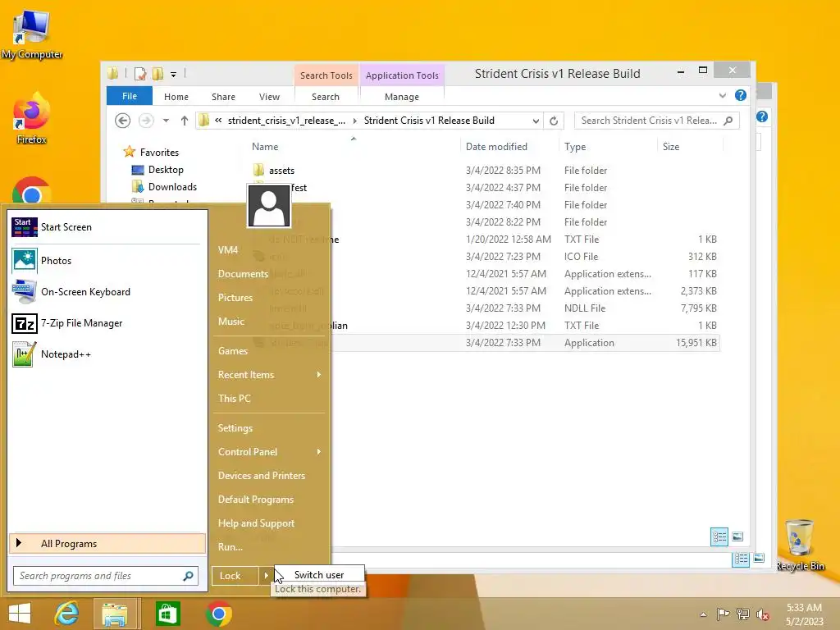The height and width of the screenshot is (630, 840).
Task: Launch Chrome from the taskbar
Action: (x=218, y=614)
